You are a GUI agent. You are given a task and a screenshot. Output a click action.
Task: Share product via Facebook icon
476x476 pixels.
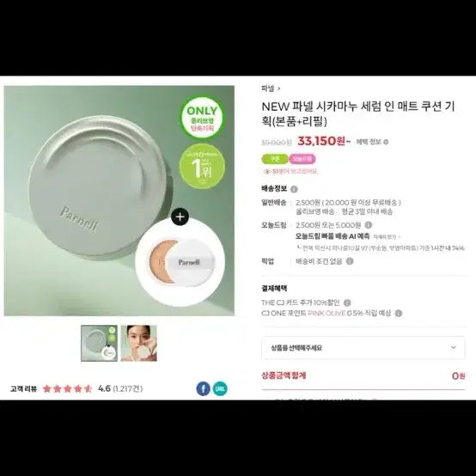point(203,388)
